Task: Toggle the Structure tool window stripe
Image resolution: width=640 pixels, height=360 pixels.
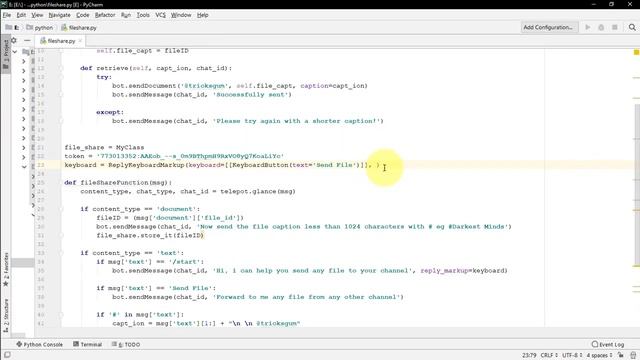Action: (6, 316)
